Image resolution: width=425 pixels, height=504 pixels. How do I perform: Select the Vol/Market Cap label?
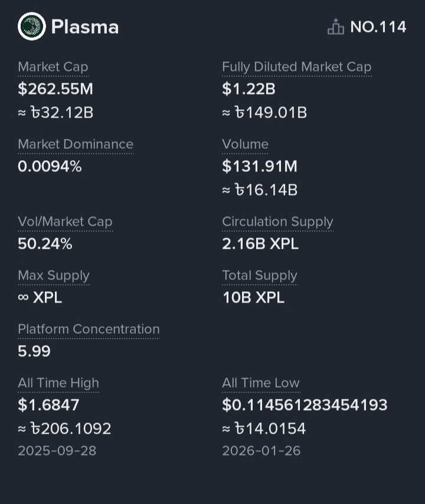pos(65,222)
